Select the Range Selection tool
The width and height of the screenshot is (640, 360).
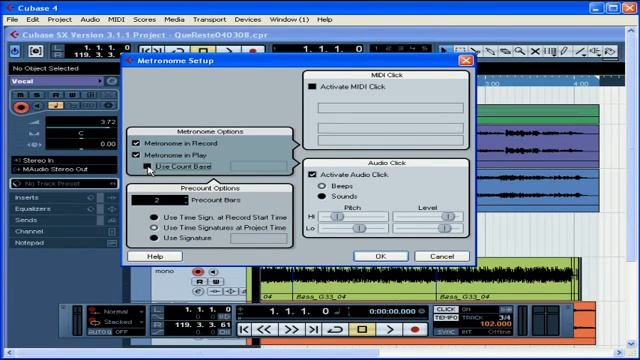[x=460, y=51]
